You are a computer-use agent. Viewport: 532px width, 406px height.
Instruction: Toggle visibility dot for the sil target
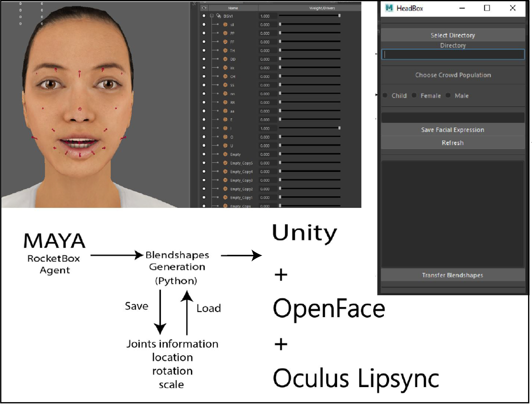point(204,25)
